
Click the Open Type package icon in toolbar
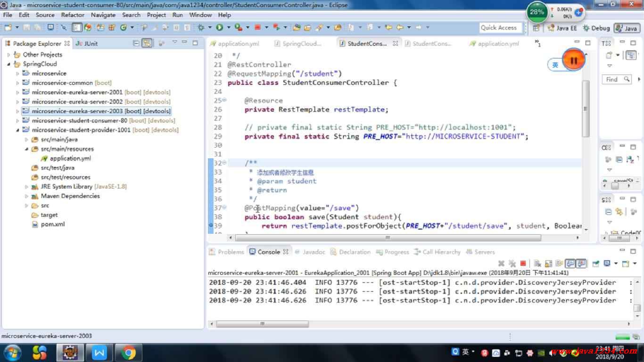pos(297,27)
